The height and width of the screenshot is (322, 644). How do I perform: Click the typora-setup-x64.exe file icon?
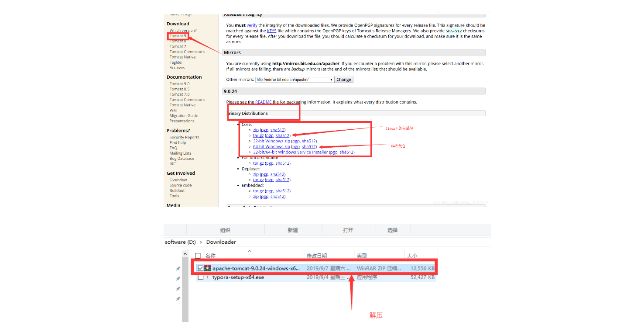[208, 277]
